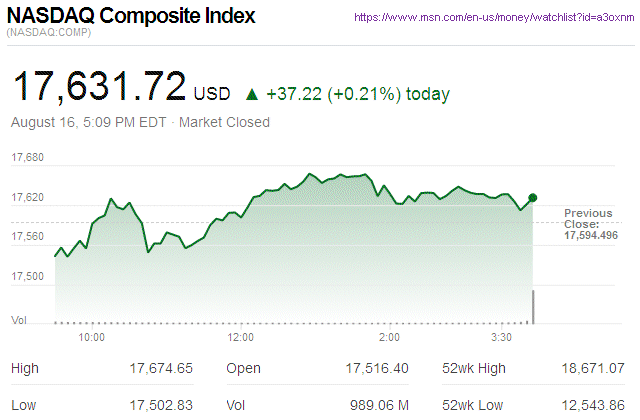
Task: Click the 17,680 y-axis price label
Action: [x=28, y=158]
